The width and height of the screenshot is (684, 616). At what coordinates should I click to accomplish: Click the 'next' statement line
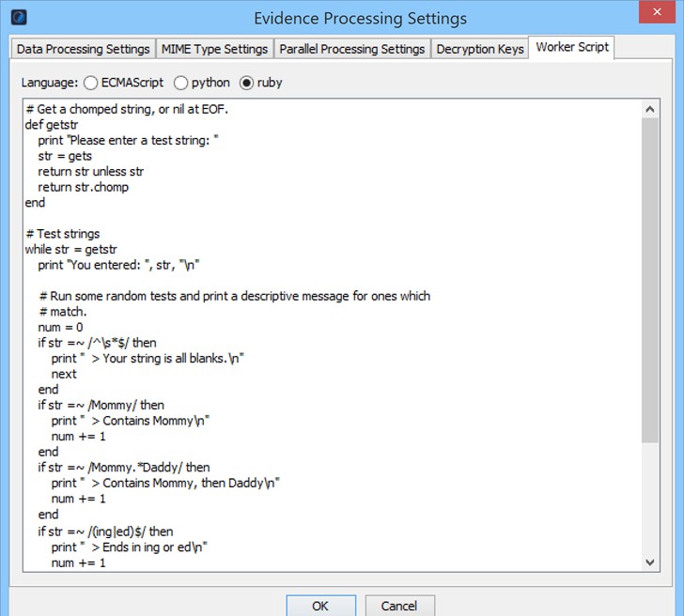(x=64, y=374)
